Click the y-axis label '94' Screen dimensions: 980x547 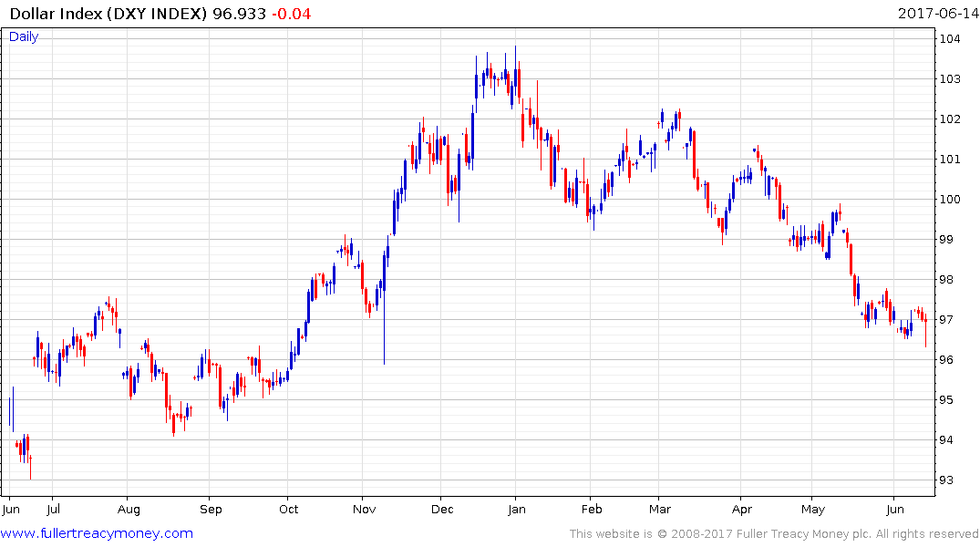[946, 440]
